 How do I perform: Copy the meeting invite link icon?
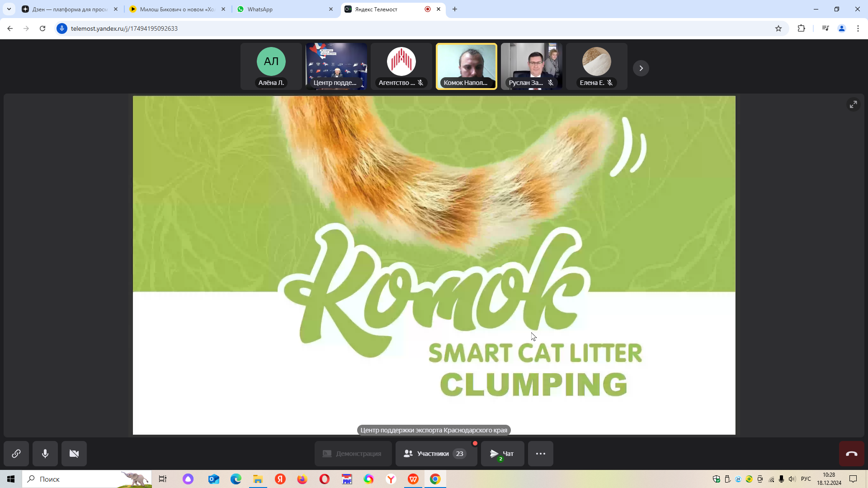pyautogui.click(x=16, y=453)
